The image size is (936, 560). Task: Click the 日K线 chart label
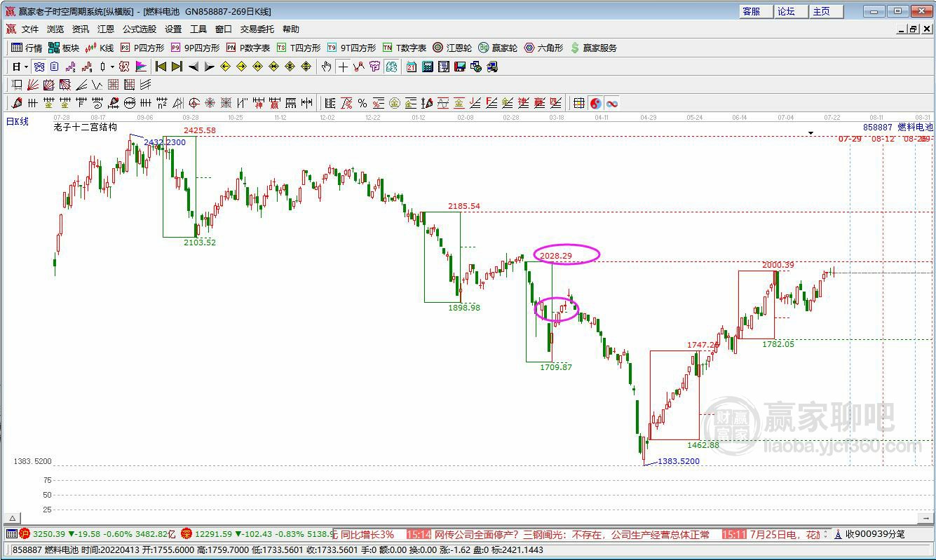tap(18, 121)
